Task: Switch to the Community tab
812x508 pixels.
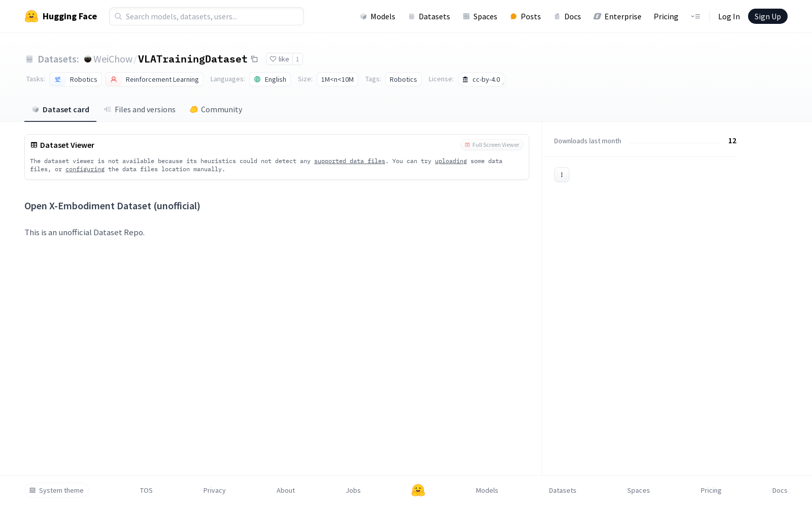Action: click(x=216, y=110)
